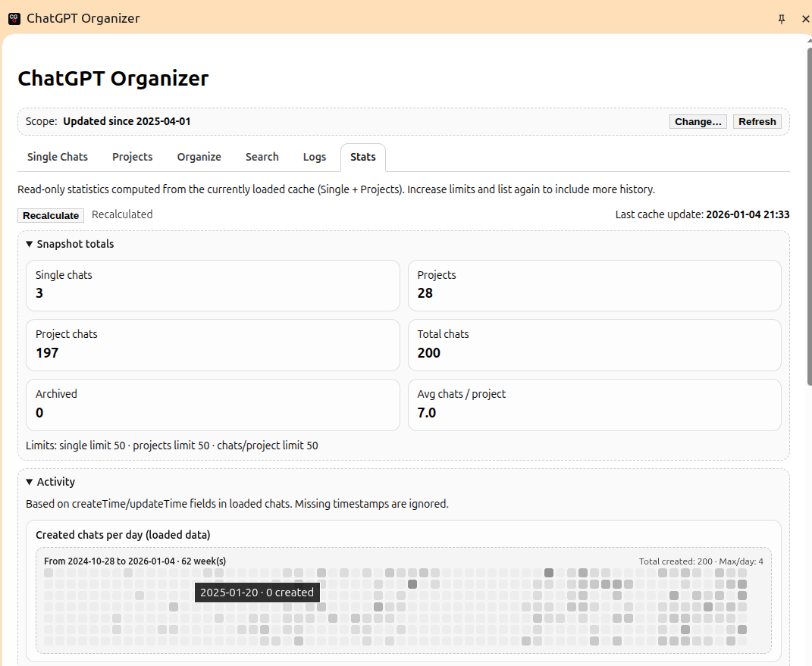Image resolution: width=812 pixels, height=666 pixels.
Task: Click the darkest cell in heatmap top row
Action: pos(549,573)
